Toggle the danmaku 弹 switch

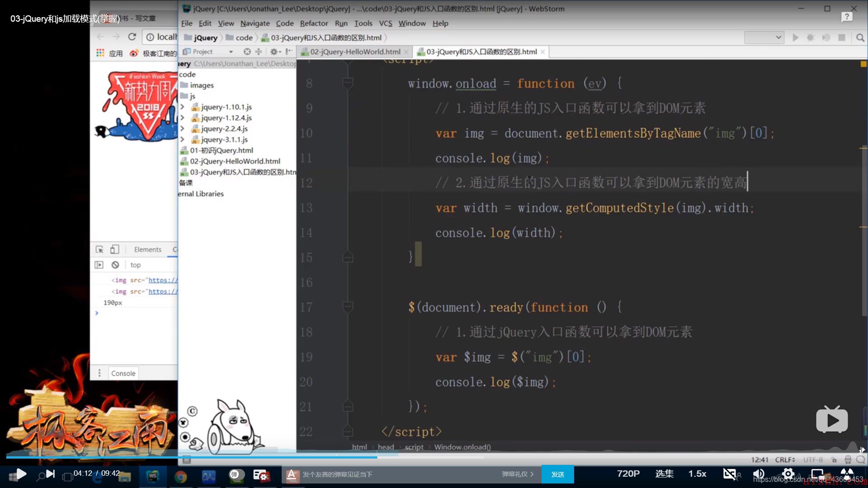point(237,474)
